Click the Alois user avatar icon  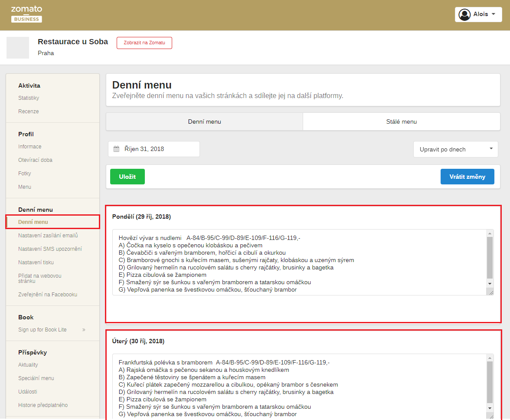pos(464,14)
